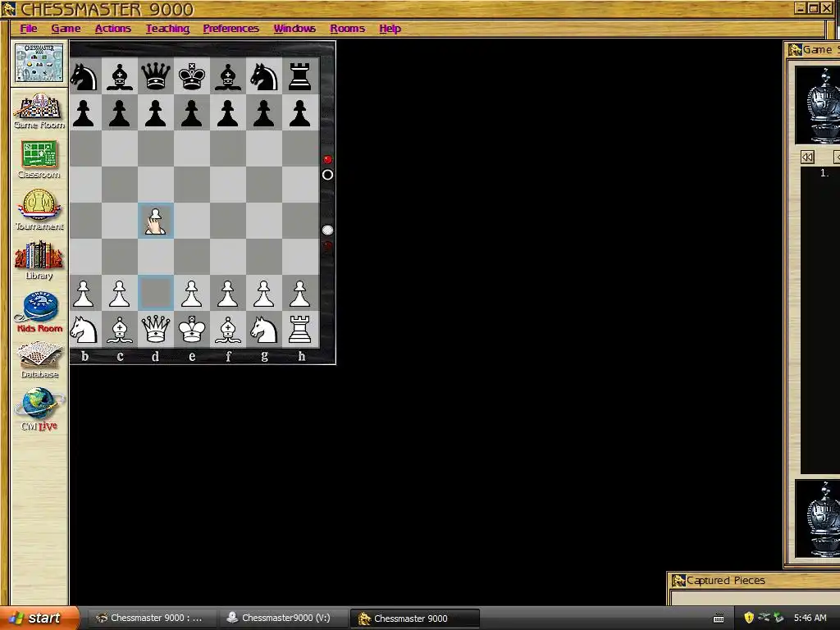The height and width of the screenshot is (630, 840).
Task: Select the white rook on h1
Action: 300,329
